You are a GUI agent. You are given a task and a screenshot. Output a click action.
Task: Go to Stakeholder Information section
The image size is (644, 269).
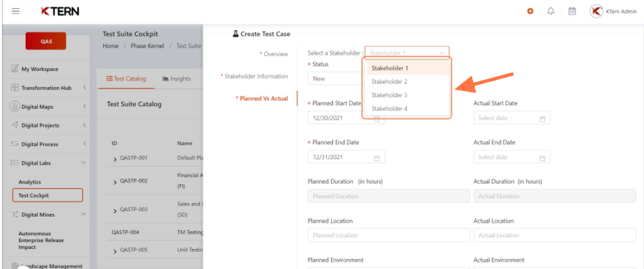(x=255, y=76)
